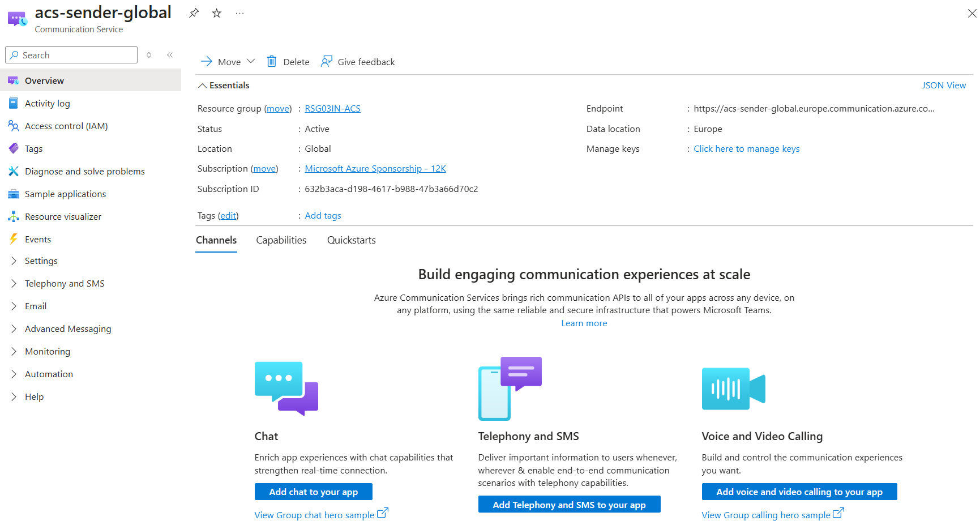Open Access control (IAM) page

coord(66,126)
